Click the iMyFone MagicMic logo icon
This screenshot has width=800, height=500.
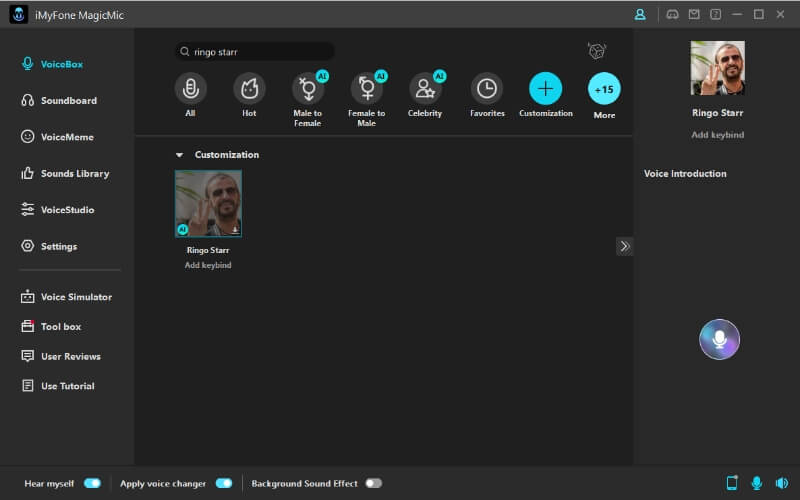tap(19, 14)
